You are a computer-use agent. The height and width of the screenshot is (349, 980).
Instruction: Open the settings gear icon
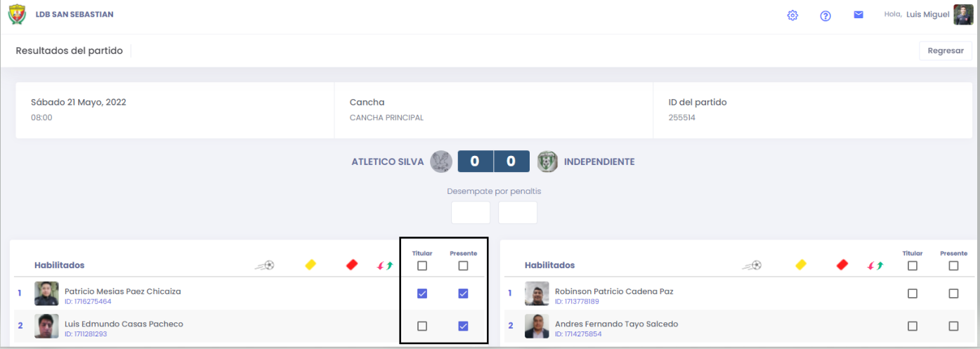coord(792,15)
